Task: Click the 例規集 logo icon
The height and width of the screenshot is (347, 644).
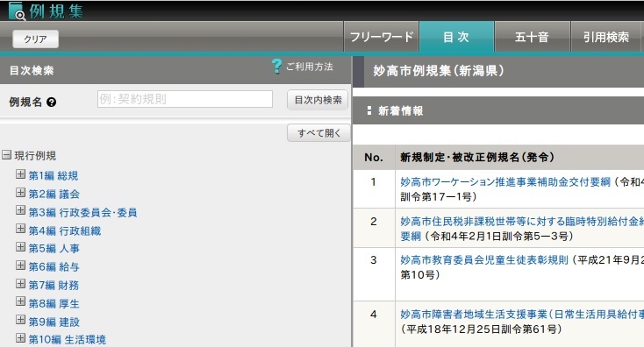Action: pyautogui.click(x=17, y=11)
